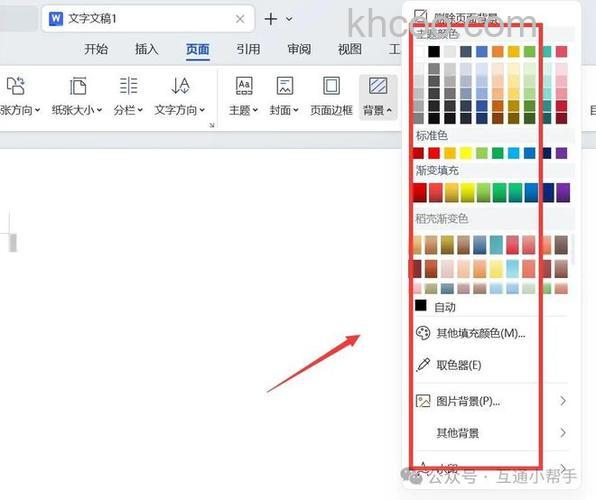596x500 pixels.
Task: Click the theme (主题) icon
Action: (x=244, y=86)
